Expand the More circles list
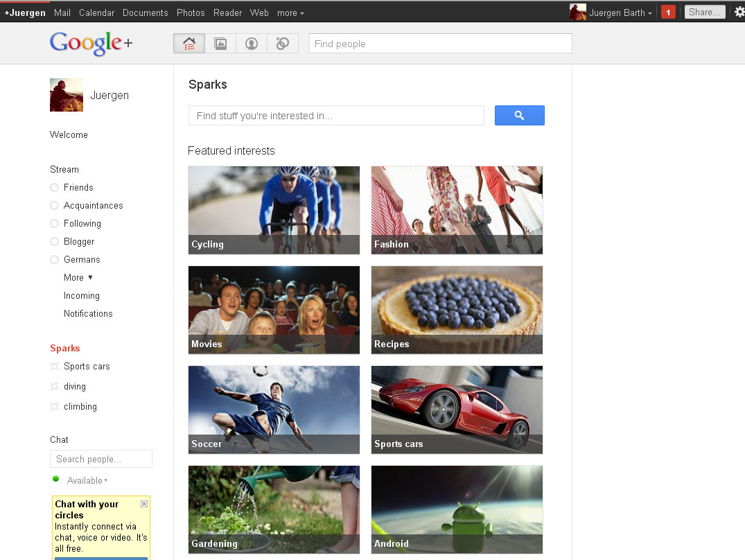 [78, 277]
